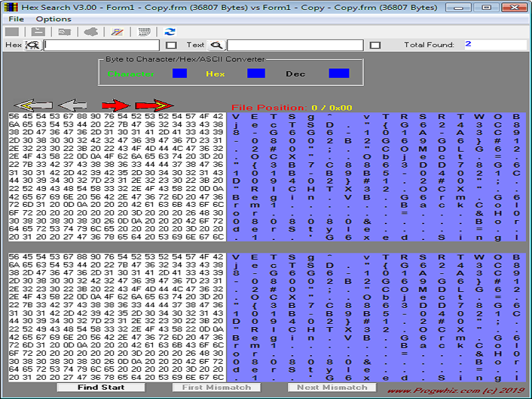Click the blue Dec converter box
The image size is (532, 399).
click(338, 73)
